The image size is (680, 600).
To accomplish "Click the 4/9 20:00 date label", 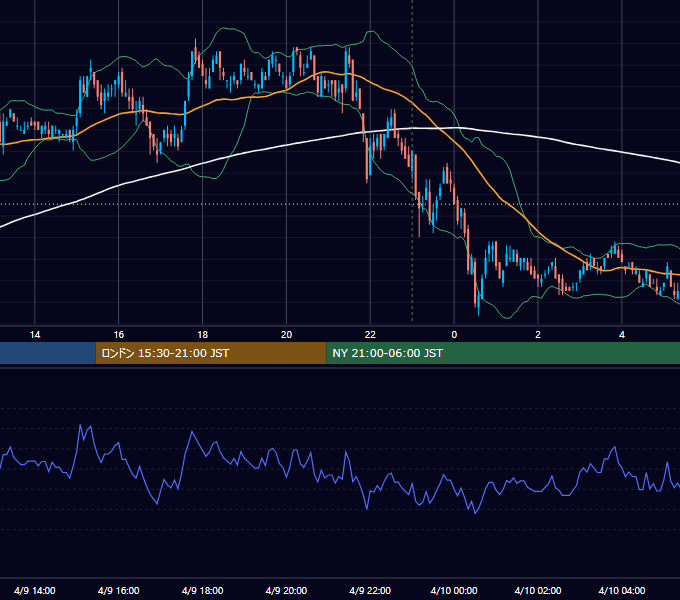I will pos(286,590).
